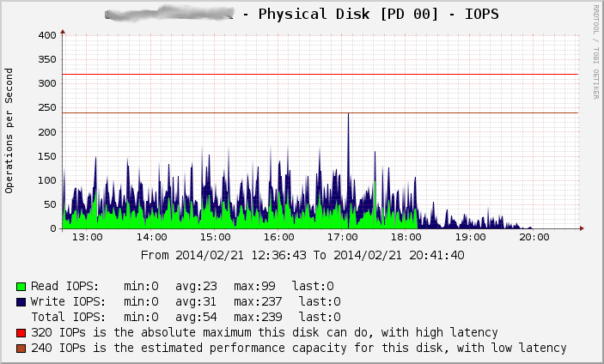
Task: Click the '19:00' time axis label
Action: 470,237
